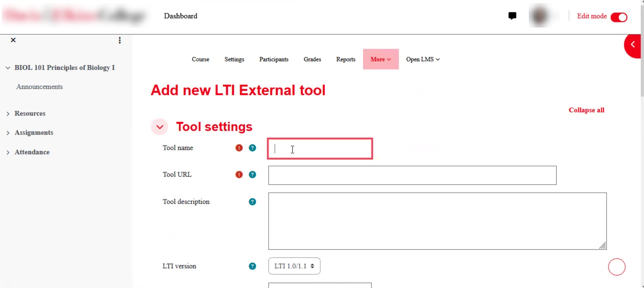
Task: Open the LTI version dropdown
Action: point(294,266)
